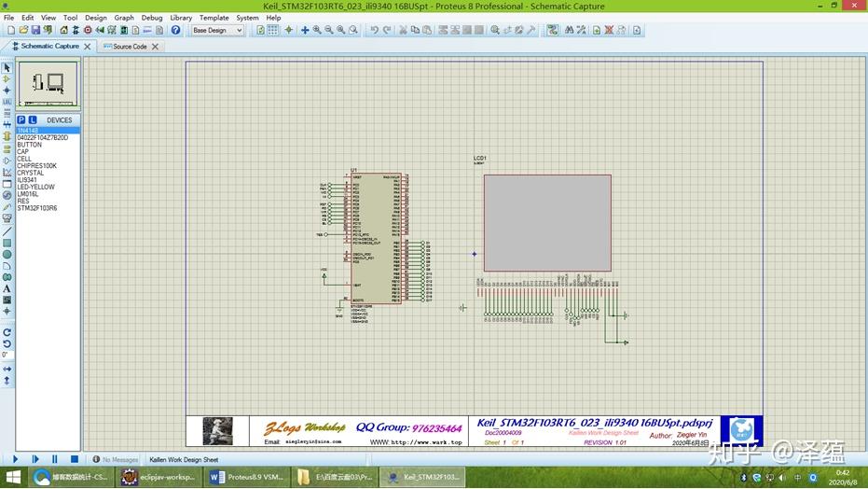The height and width of the screenshot is (489, 868).
Task: Open the Library menu
Action: point(181,18)
